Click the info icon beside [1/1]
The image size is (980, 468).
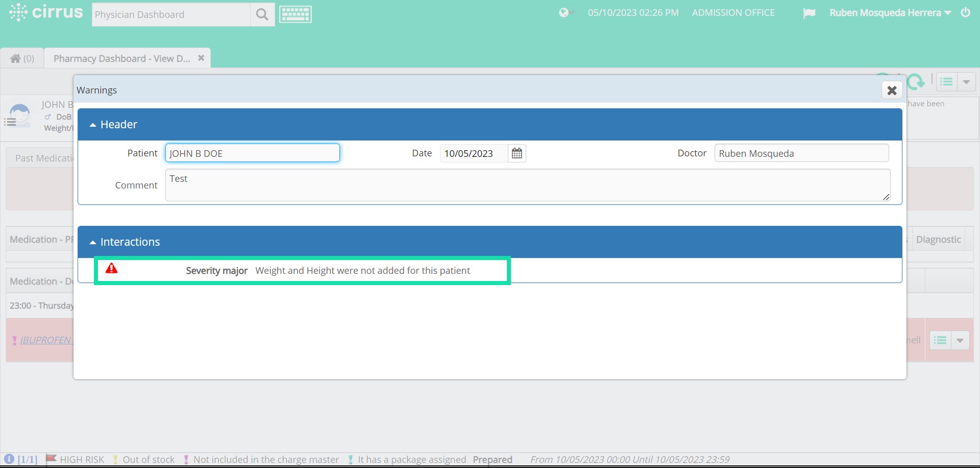click(x=9, y=459)
